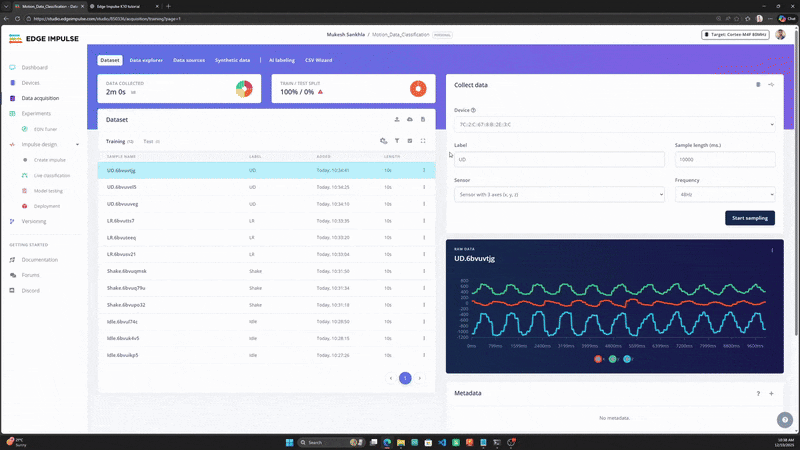Viewport: 800px width, 450px height.
Task: Toggle the green y axis legend
Action: (x=613, y=359)
